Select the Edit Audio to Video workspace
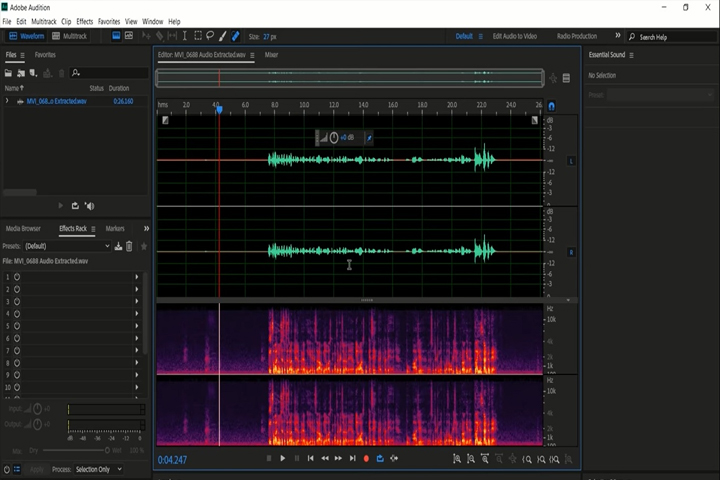The image size is (720, 480). click(515, 36)
